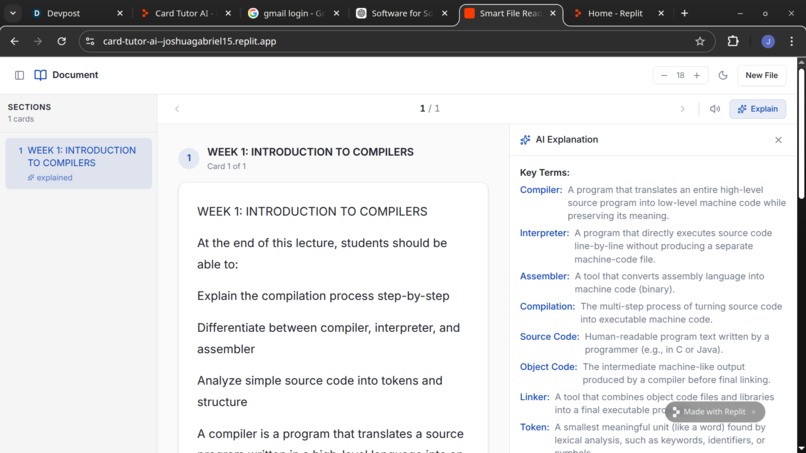Switch to the Card Tutor AI tab
The height and width of the screenshot is (453, 806).
pos(182,13)
